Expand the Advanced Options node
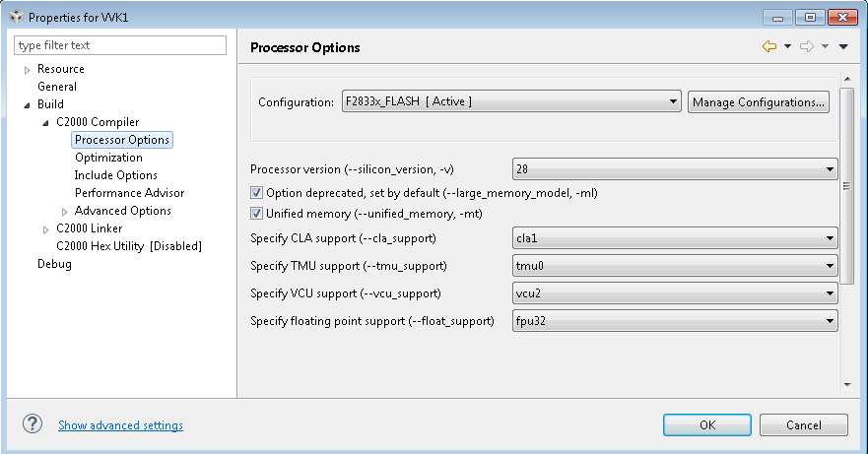 65,211
